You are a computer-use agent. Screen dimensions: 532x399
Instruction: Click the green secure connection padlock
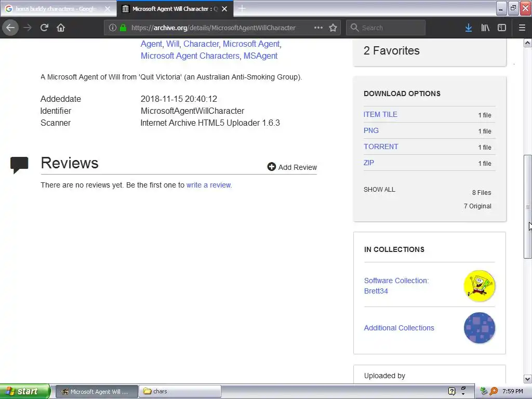click(x=123, y=28)
